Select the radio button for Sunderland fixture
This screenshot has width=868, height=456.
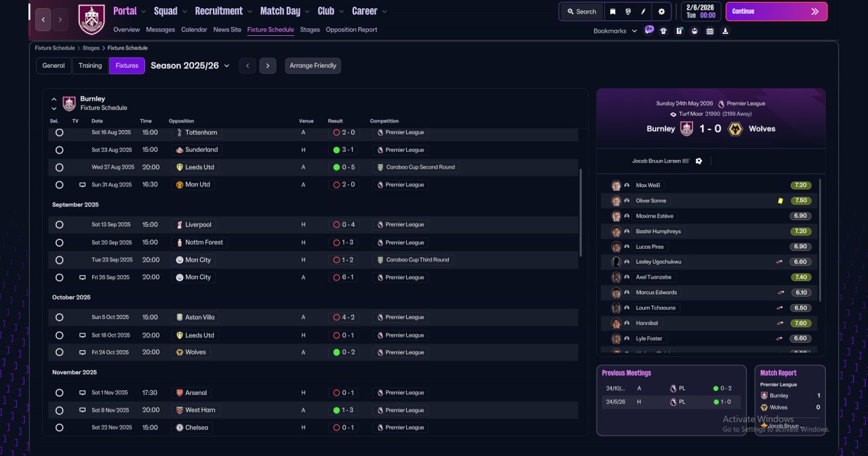click(59, 150)
